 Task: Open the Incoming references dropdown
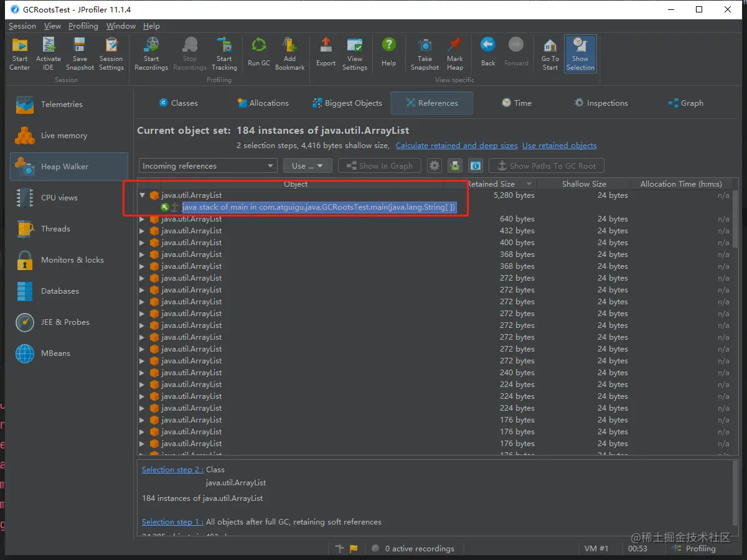[208, 166]
